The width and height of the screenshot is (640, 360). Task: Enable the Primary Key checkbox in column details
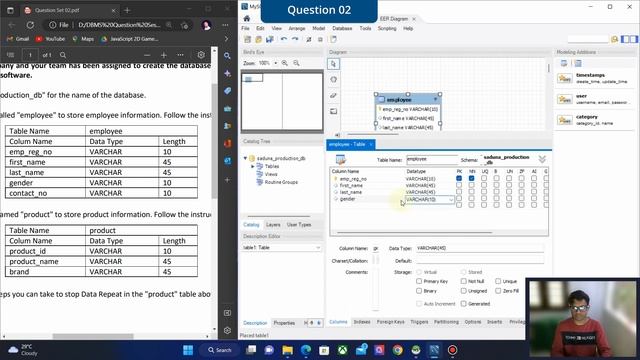pyautogui.click(x=419, y=281)
